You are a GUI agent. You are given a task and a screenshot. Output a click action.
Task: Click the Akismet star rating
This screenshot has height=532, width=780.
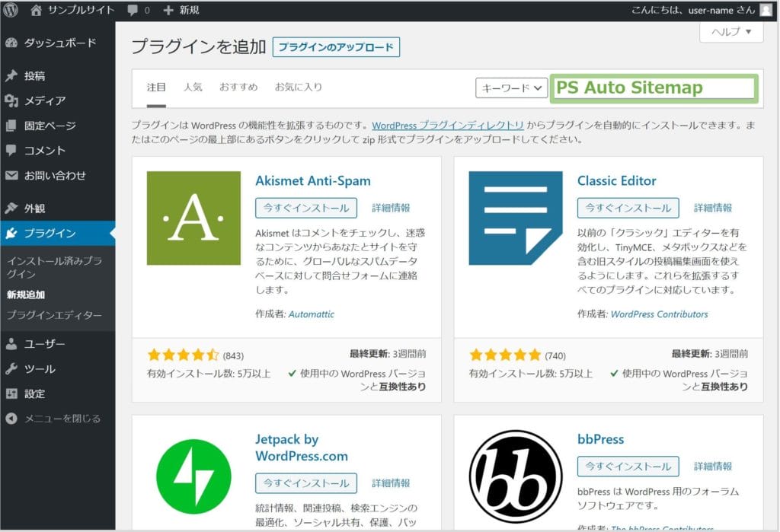click(x=183, y=355)
